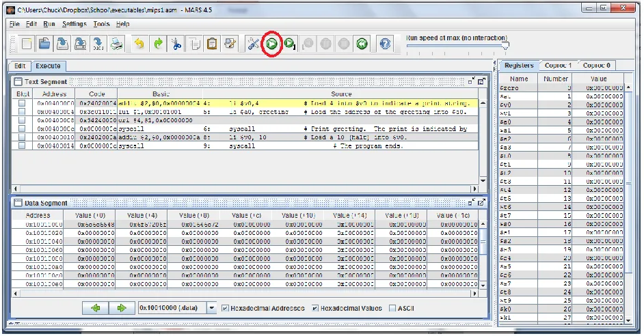Click Find/Replace toolbar icon
The height and width of the screenshot is (336, 644).
pos(230,44)
